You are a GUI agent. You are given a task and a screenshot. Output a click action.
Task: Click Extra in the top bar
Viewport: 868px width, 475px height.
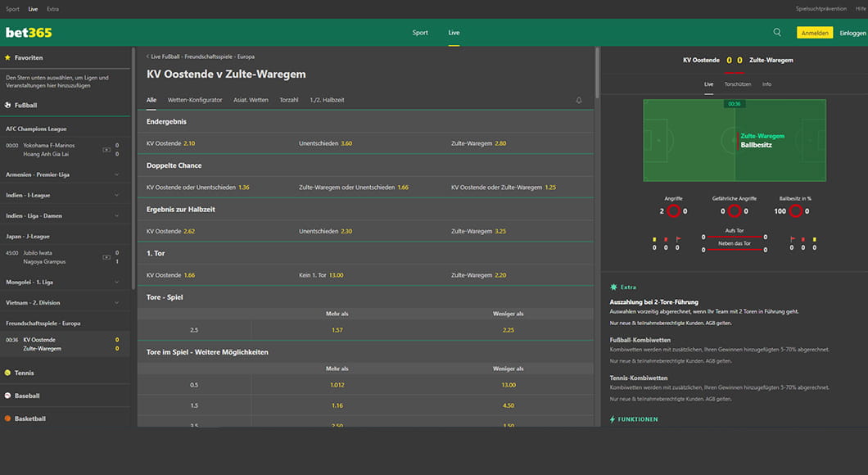coord(52,9)
